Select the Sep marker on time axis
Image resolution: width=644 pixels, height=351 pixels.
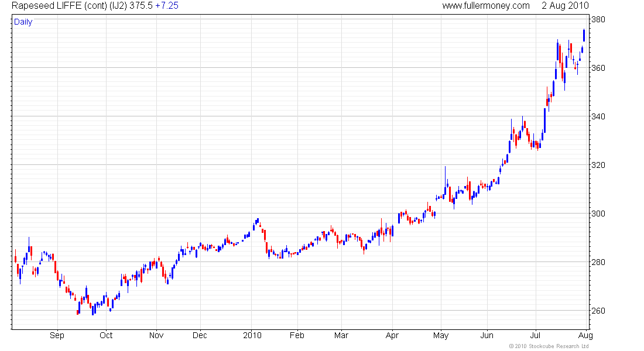pos(57,335)
